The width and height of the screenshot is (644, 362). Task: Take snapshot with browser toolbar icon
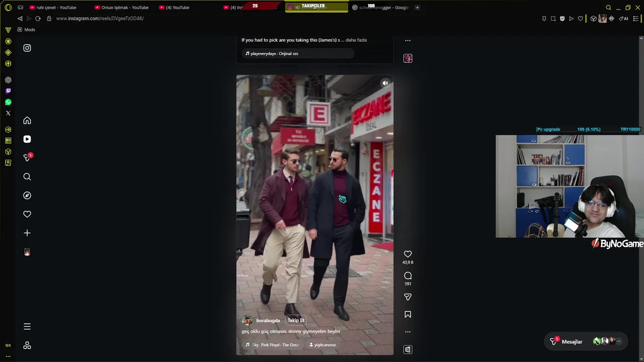(x=553, y=19)
